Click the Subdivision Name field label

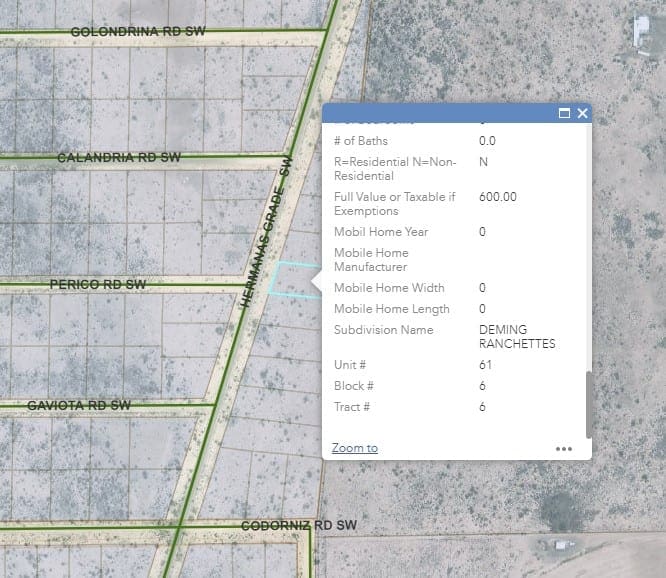[x=384, y=330]
